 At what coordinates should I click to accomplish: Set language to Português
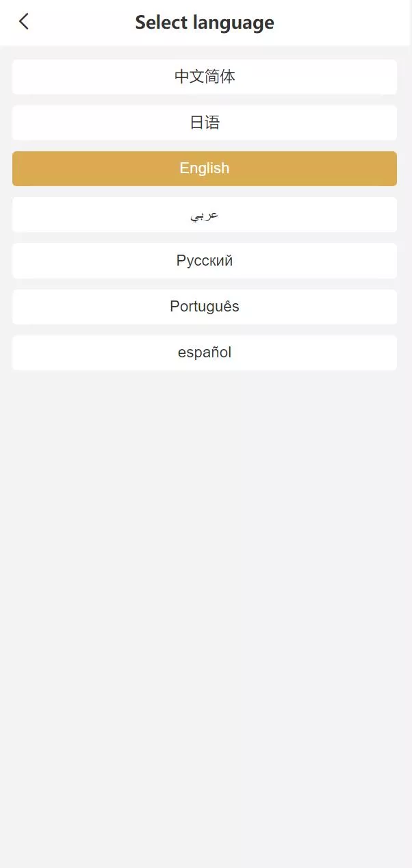tap(205, 307)
